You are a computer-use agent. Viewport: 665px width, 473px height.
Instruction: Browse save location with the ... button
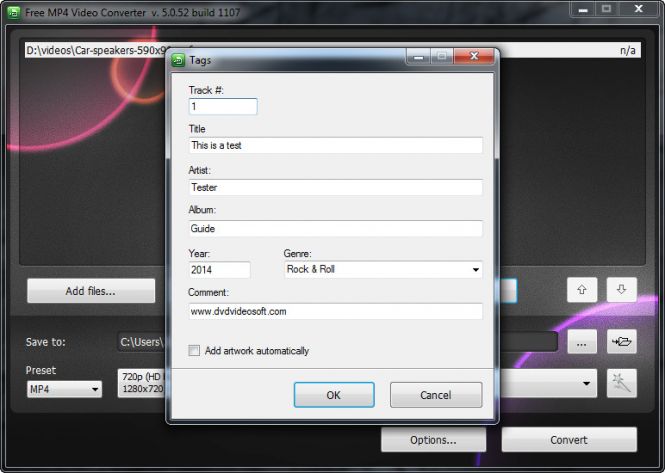(x=582, y=341)
